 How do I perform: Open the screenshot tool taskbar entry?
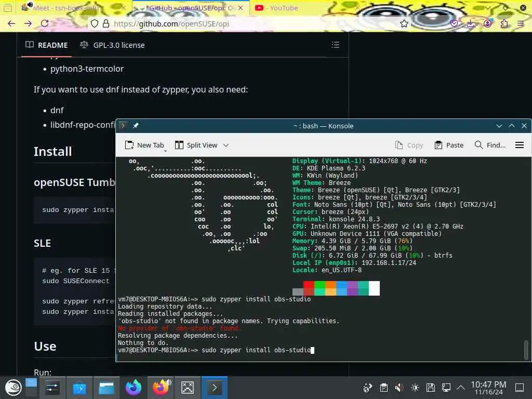188,388
